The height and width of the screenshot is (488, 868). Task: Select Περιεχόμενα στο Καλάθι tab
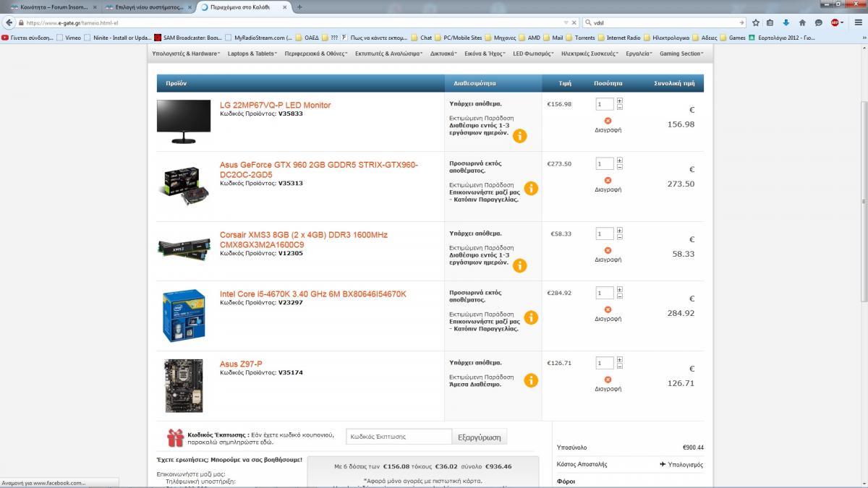[x=244, y=7]
